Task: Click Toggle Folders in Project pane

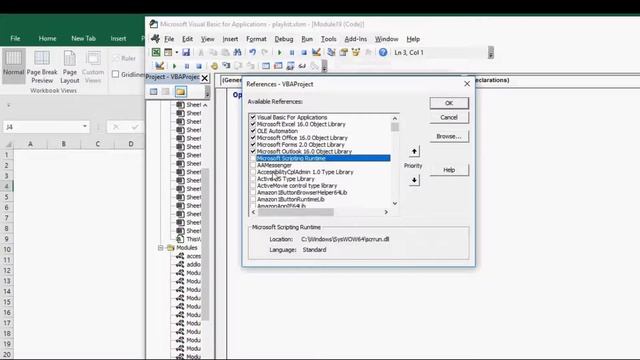Action: 181,91
